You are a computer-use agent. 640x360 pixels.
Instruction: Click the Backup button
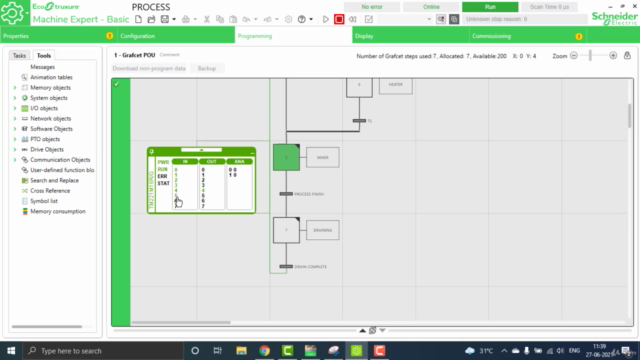pyautogui.click(x=207, y=68)
